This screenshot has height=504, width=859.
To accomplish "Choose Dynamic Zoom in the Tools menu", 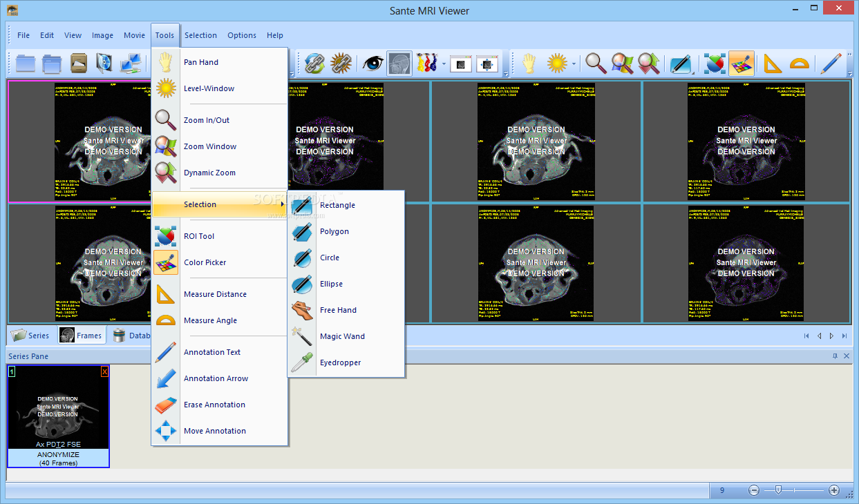I will click(219, 173).
